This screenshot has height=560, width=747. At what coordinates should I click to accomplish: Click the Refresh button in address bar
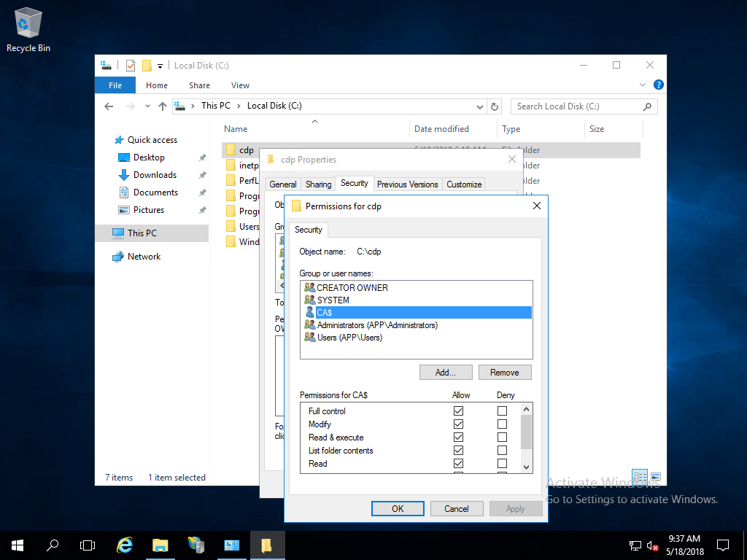[495, 106]
